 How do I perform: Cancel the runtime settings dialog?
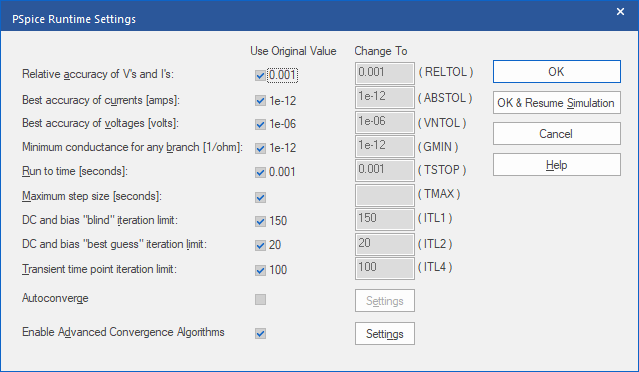pos(557,134)
